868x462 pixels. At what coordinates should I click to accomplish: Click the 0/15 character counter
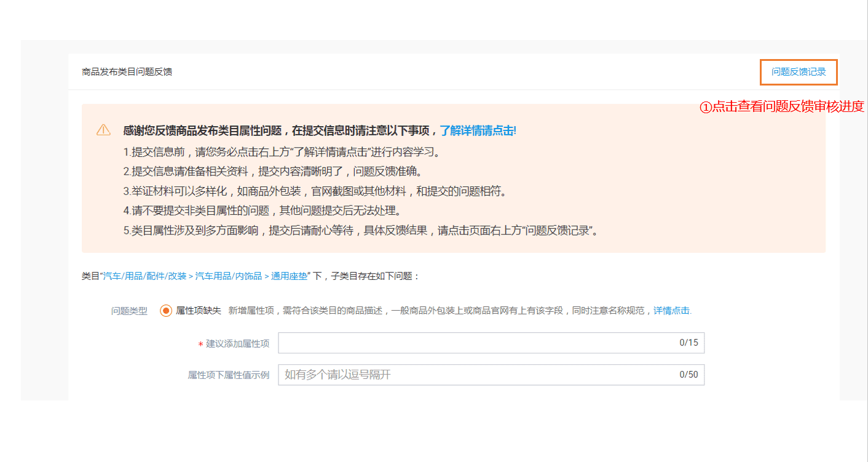point(688,343)
